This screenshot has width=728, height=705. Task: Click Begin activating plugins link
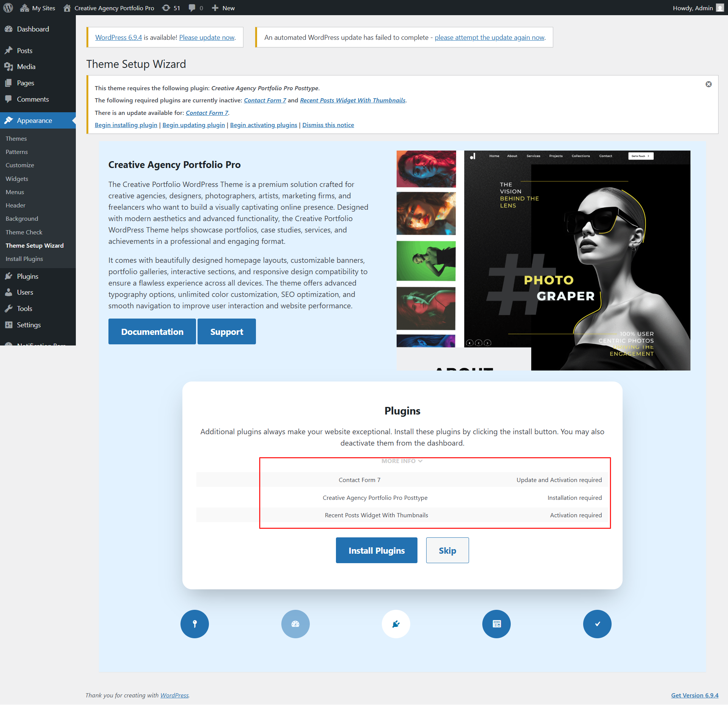click(264, 125)
